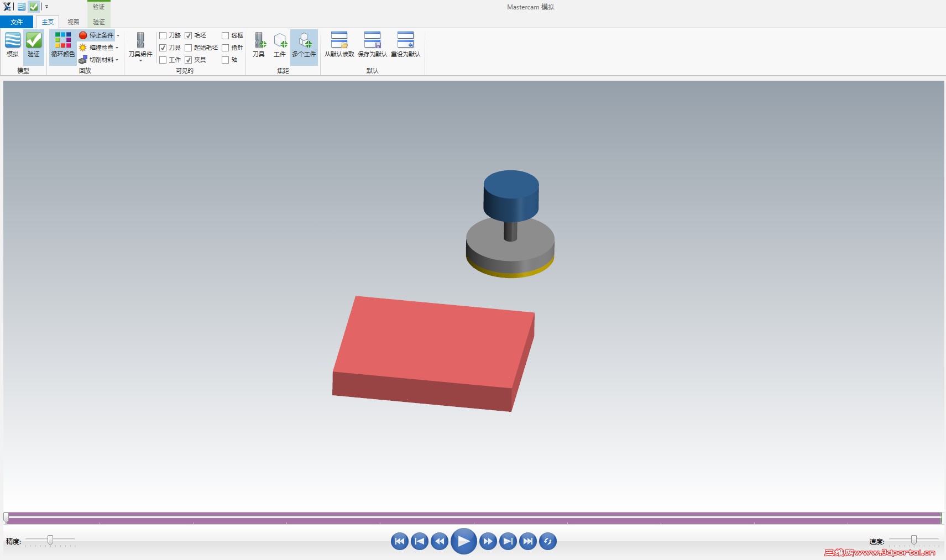Enable the 工件 checkbox in the 可见的 group
The height and width of the screenshot is (560, 946).
(x=163, y=60)
